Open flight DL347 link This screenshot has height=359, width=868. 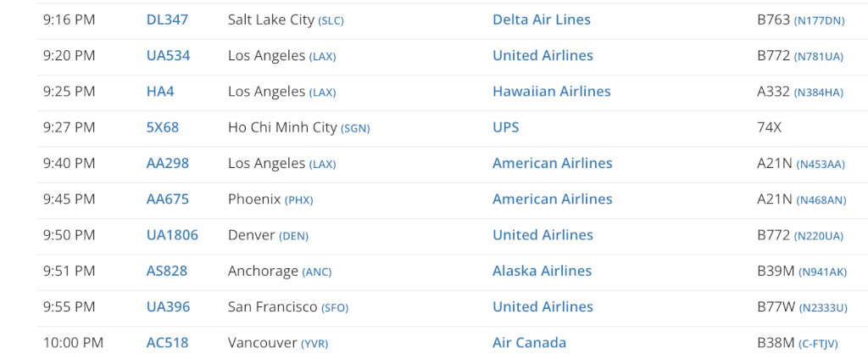(x=167, y=20)
